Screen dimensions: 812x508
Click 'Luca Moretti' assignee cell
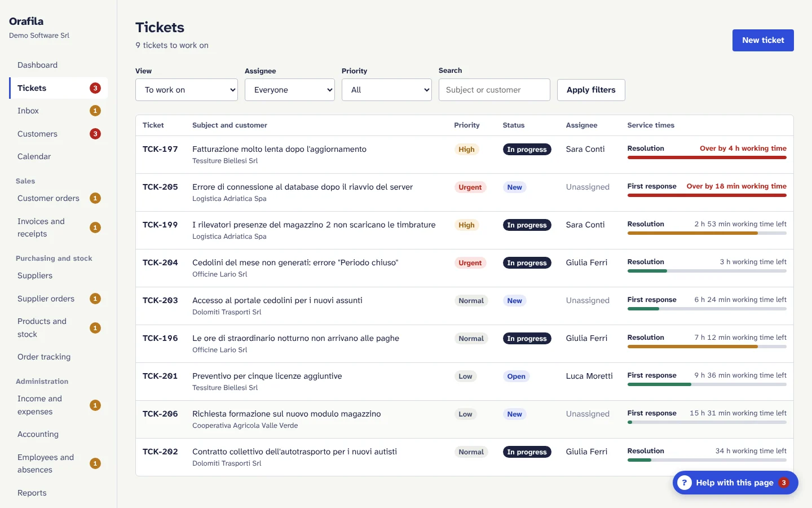tap(589, 376)
